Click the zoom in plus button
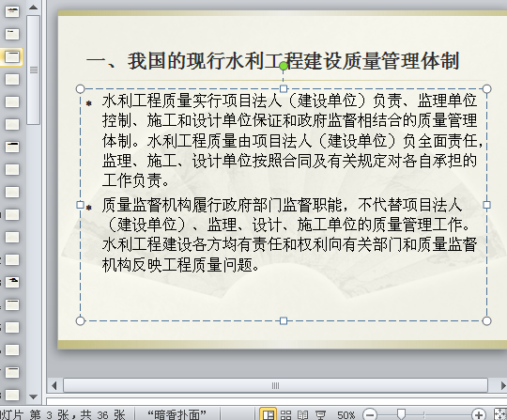 [479, 414]
